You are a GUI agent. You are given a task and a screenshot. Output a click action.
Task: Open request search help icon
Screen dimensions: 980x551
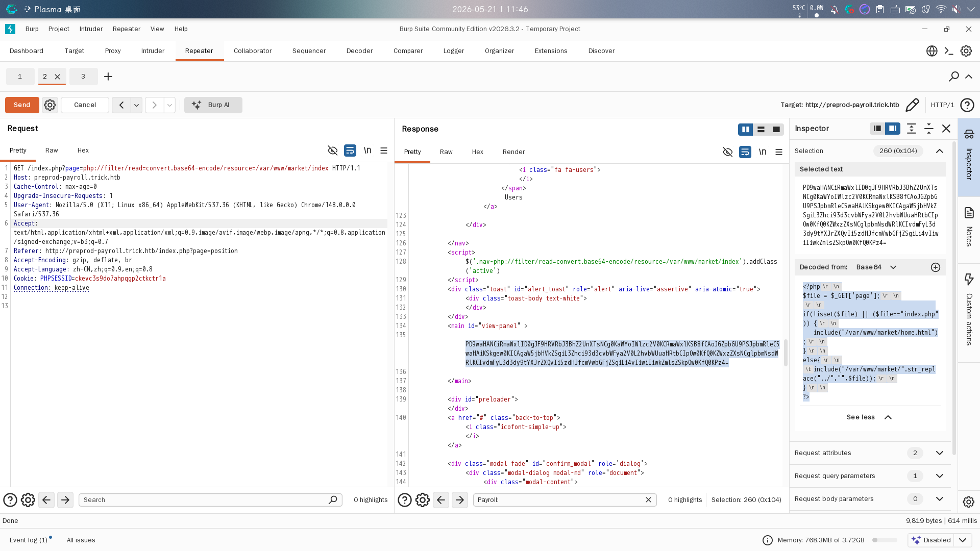click(x=10, y=500)
